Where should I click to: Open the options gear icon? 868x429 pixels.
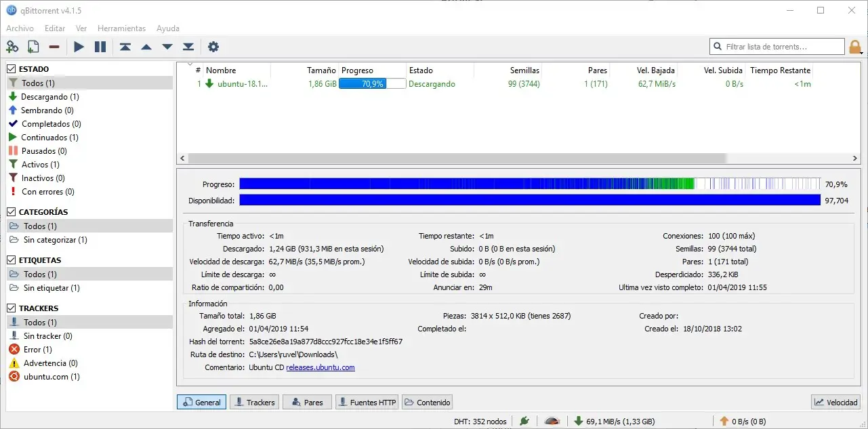[213, 47]
